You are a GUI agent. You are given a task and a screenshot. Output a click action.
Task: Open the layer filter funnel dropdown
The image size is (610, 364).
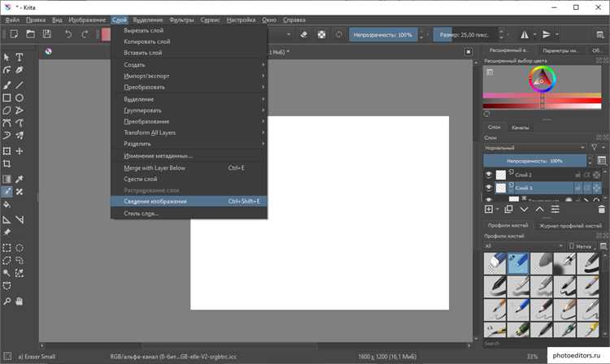(597, 147)
